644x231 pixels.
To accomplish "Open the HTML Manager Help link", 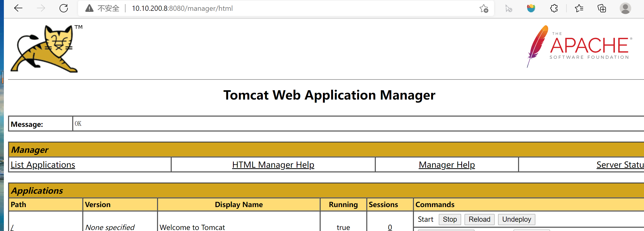I will click(x=273, y=165).
